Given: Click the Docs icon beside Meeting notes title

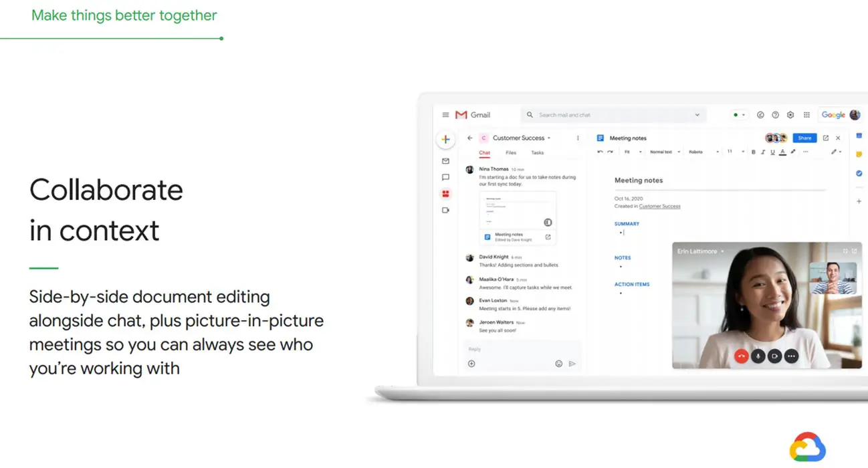Looking at the screenshot, I should pyautogui.click(x=601, y=138).
